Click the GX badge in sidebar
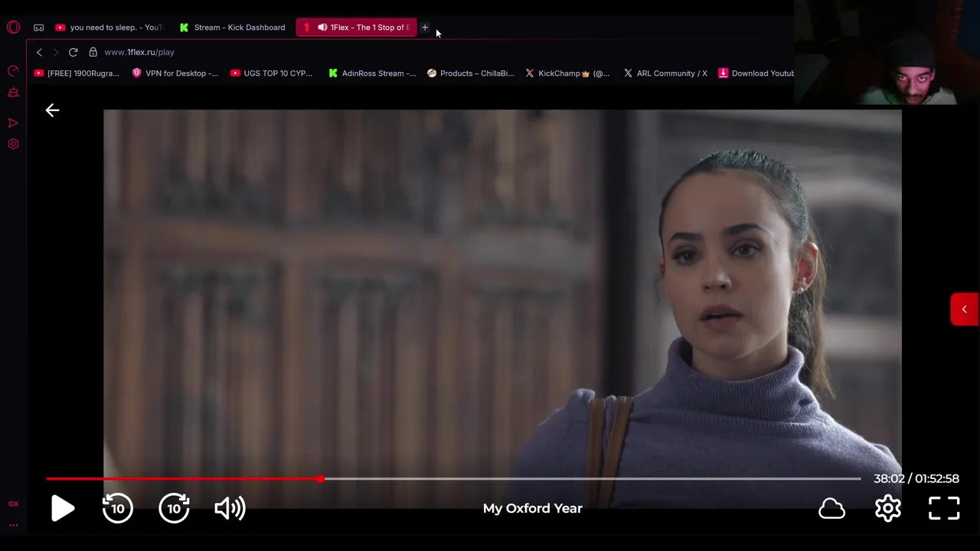980x551 pixels. click(13, 504)
